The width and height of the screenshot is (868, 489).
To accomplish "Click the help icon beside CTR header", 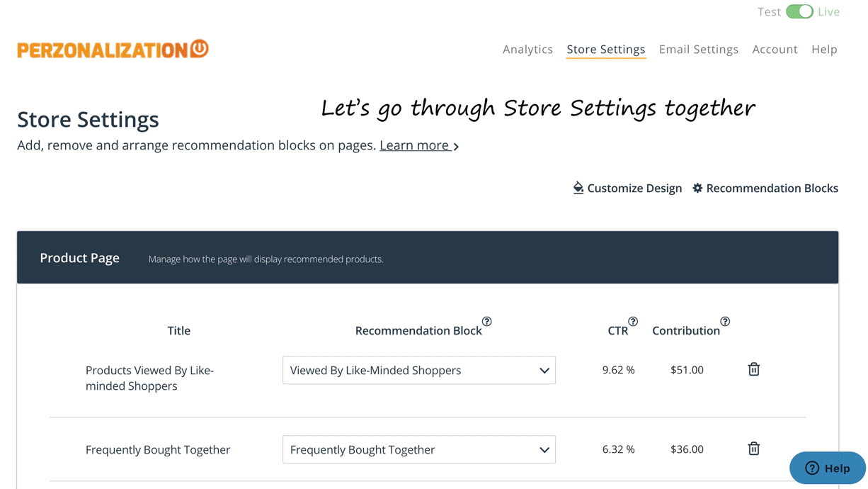I will click(633, 322).
